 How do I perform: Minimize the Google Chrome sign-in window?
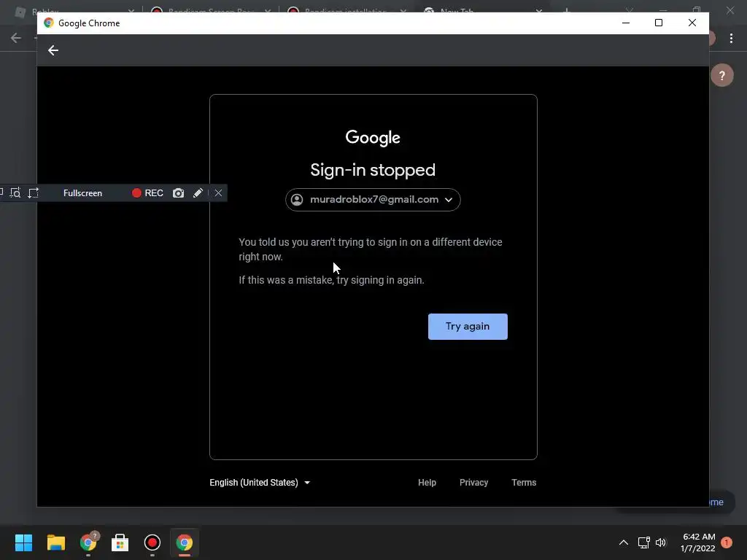tap(626, 23)
